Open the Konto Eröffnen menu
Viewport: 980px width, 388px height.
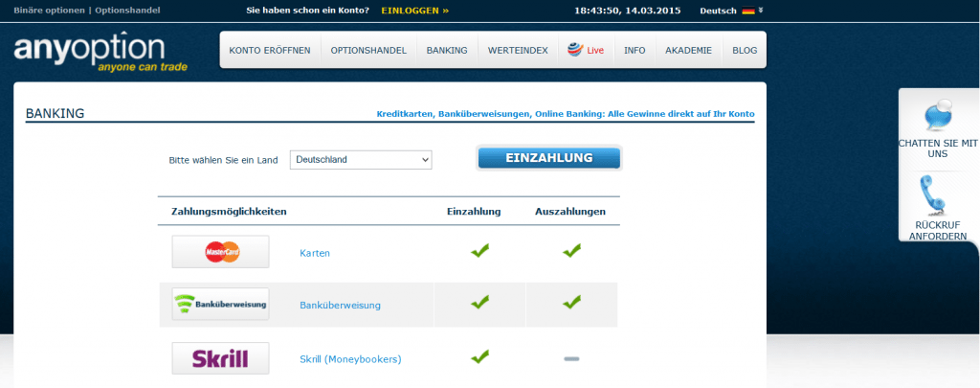tap(270, 50)
